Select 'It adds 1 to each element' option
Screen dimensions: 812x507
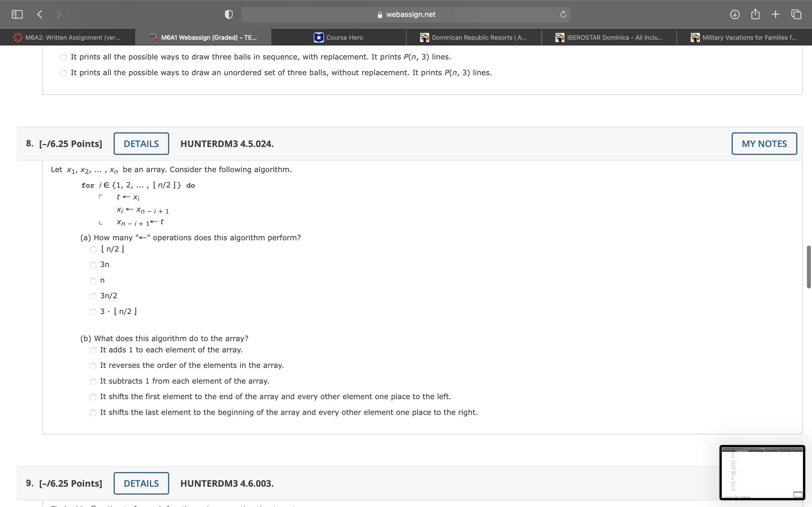(x=93, y=350)
